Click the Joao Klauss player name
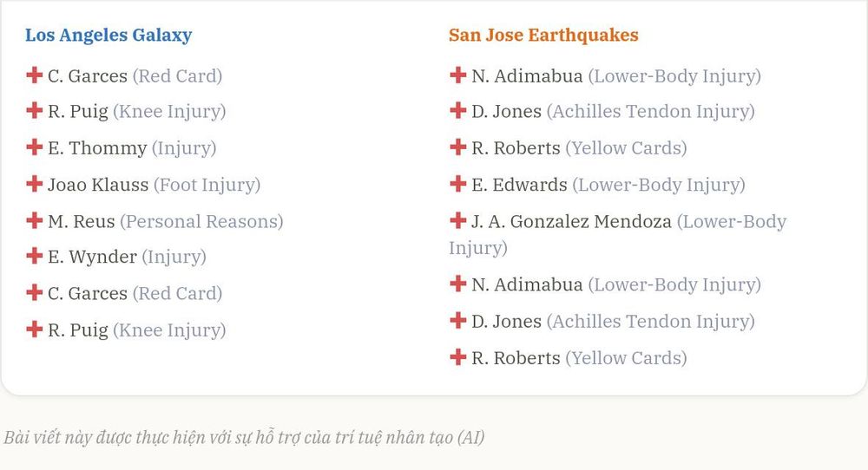Screen dimensions: 868x470 98,185
